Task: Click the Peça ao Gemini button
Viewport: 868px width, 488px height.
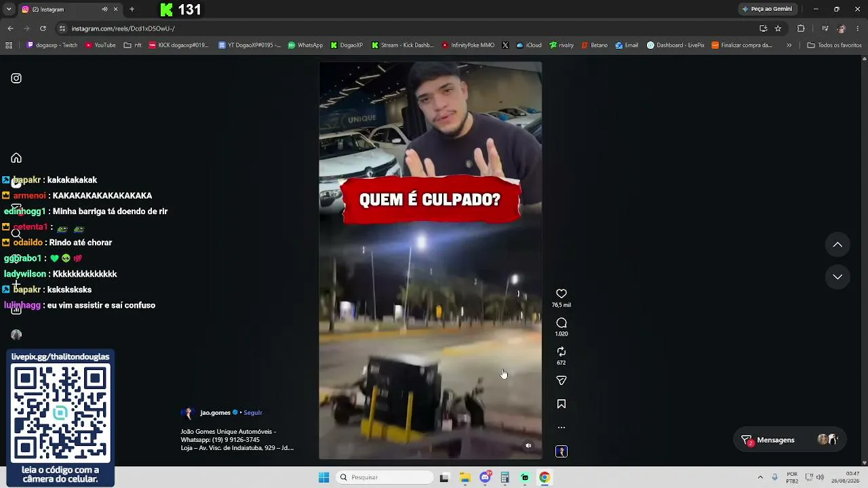Action: (x=767, y=9)
